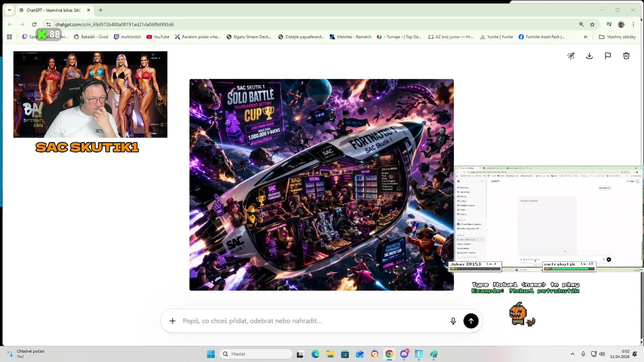The image size is (644, 362).
Task: Open the Matches - Rematch bookmark
Action: pyautogui.click(x=350, y=37)
